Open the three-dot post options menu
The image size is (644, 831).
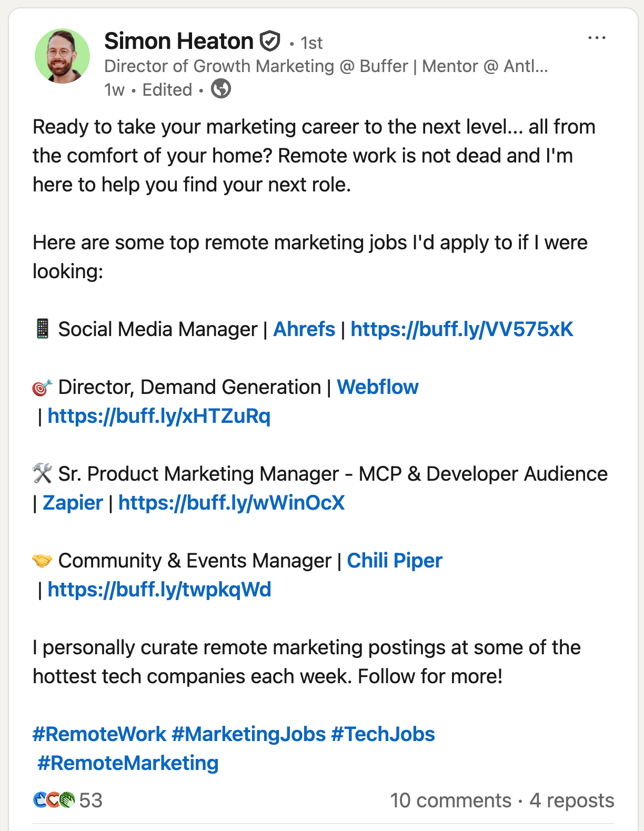[597, 37]
